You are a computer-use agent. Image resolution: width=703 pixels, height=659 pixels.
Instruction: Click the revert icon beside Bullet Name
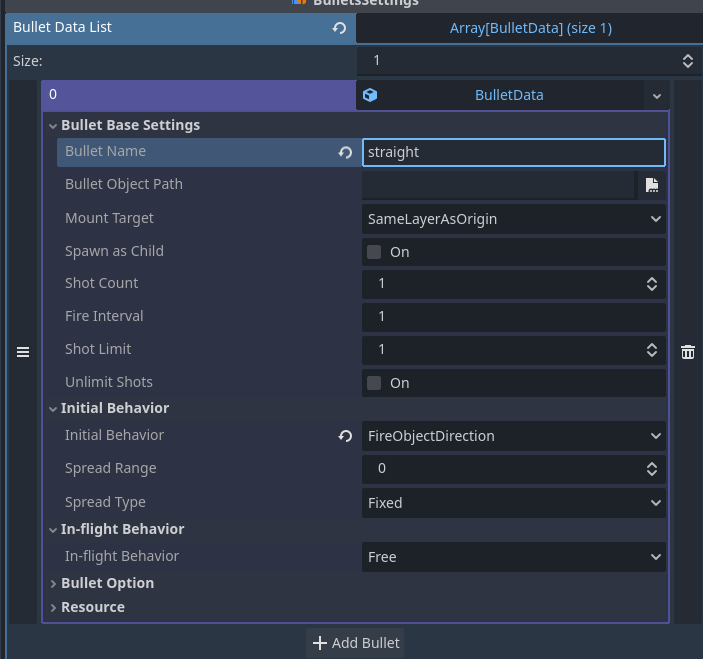(x=345, y=152)
